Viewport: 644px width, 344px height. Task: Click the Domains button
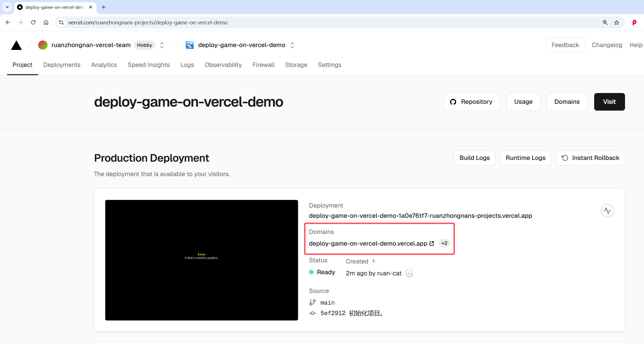coord(567,102)
